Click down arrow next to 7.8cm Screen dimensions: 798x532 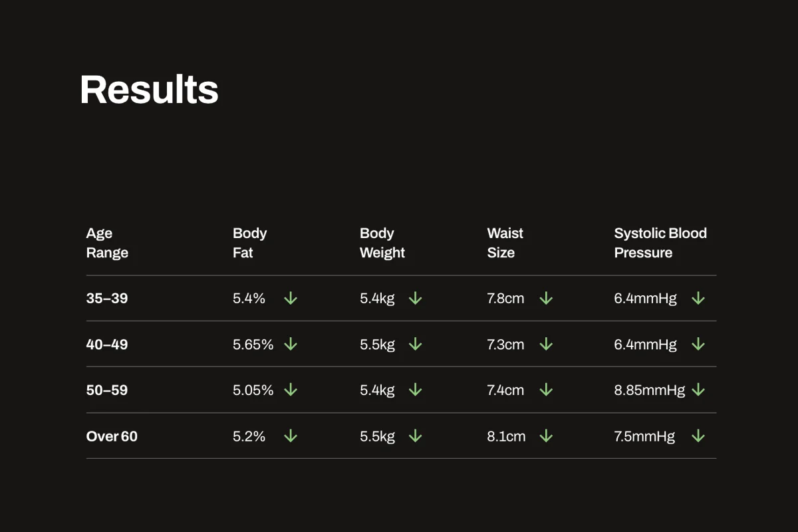point(546,299)
